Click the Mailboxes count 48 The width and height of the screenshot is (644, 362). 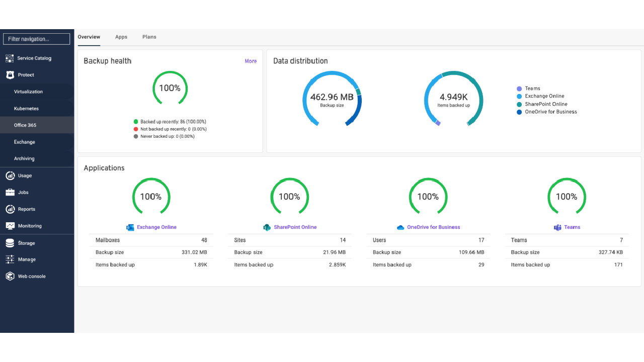pos(204,240)
